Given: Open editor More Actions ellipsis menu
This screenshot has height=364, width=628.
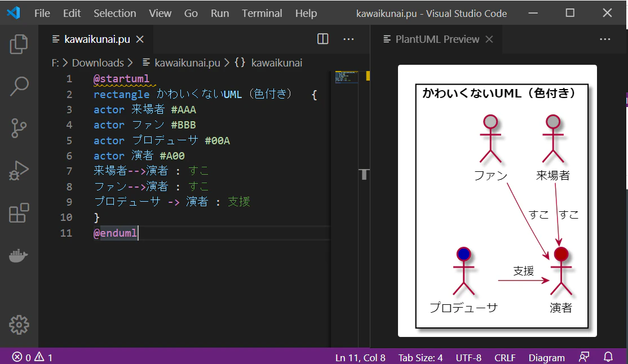Looking at the screenshot, I should tap(348, 39).
